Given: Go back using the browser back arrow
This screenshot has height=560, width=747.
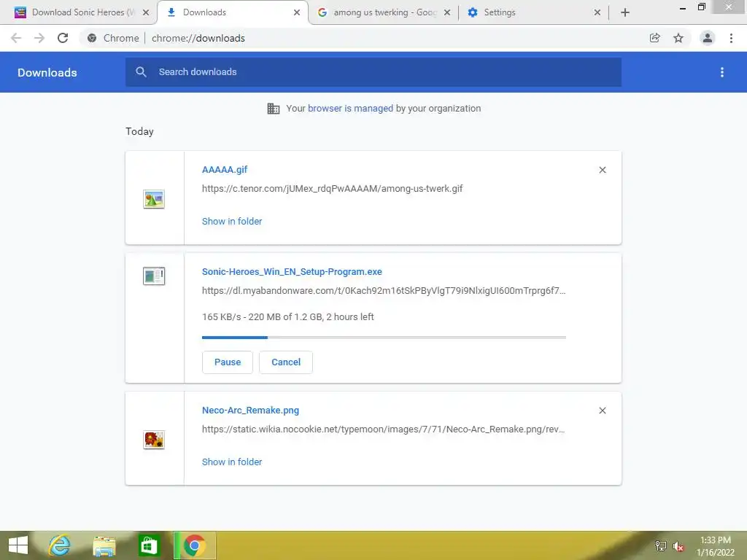Looking at the screenshot, I should click(x=16, y=38).
